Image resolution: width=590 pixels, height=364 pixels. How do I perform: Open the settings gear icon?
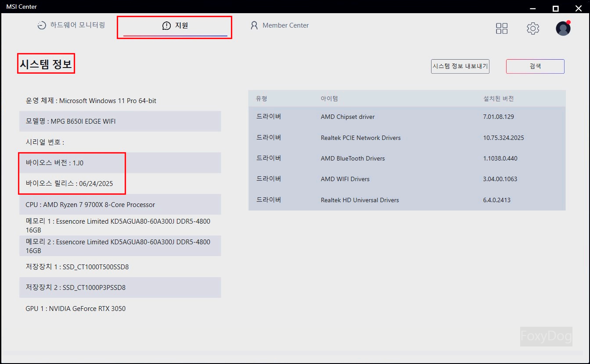(533, 29)
